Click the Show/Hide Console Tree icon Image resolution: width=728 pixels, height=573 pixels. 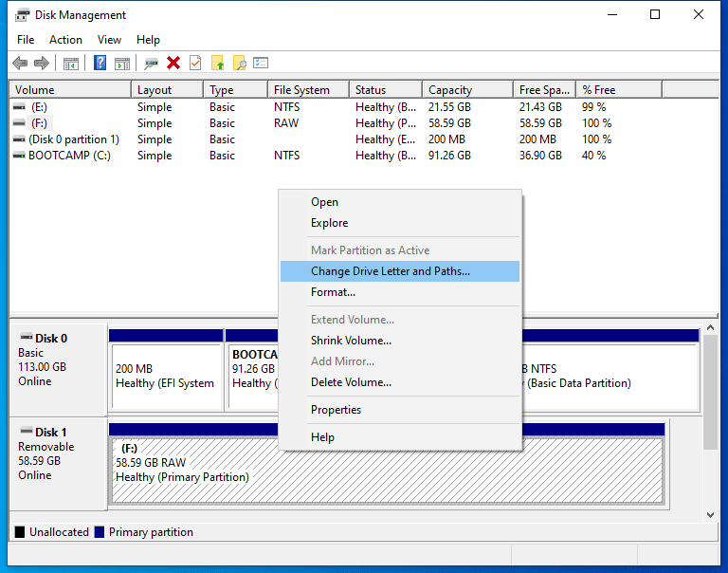point(70,64)
